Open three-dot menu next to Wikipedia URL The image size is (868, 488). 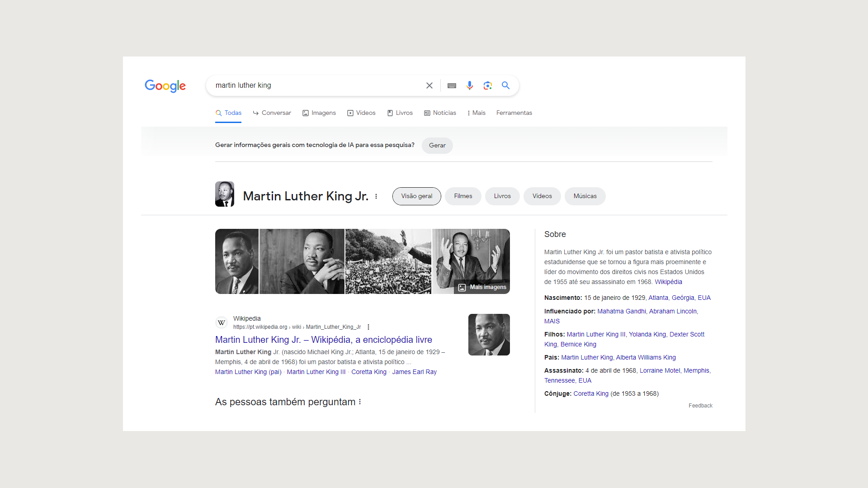[368, 327]
